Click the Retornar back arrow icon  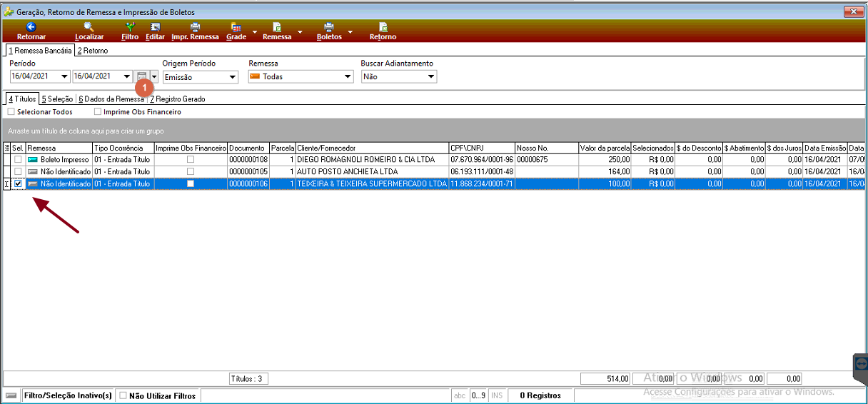[x=31, y=26]
